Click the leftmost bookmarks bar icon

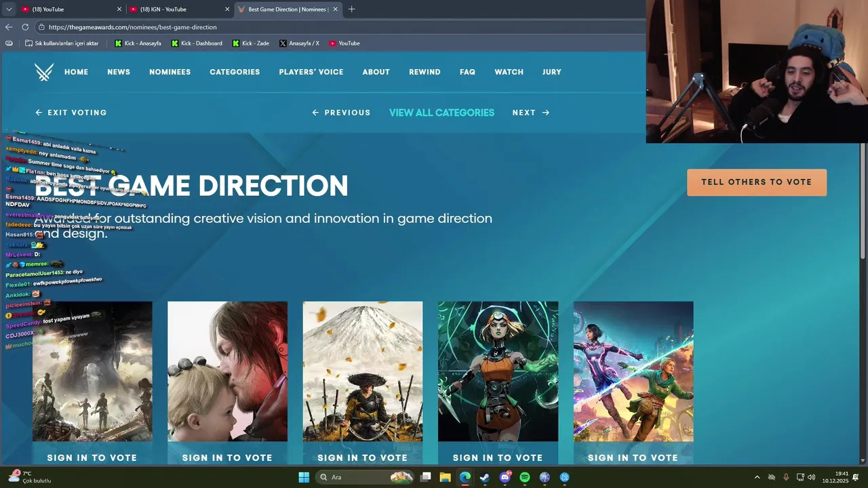click(9, 43)
